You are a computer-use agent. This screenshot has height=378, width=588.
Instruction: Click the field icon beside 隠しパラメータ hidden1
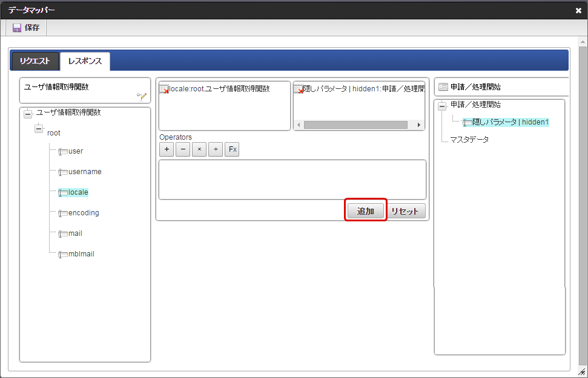point(467,123)
